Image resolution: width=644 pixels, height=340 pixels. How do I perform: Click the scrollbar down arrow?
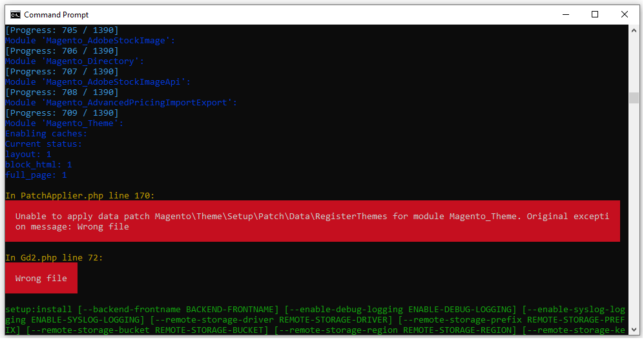tap(634, 330)
